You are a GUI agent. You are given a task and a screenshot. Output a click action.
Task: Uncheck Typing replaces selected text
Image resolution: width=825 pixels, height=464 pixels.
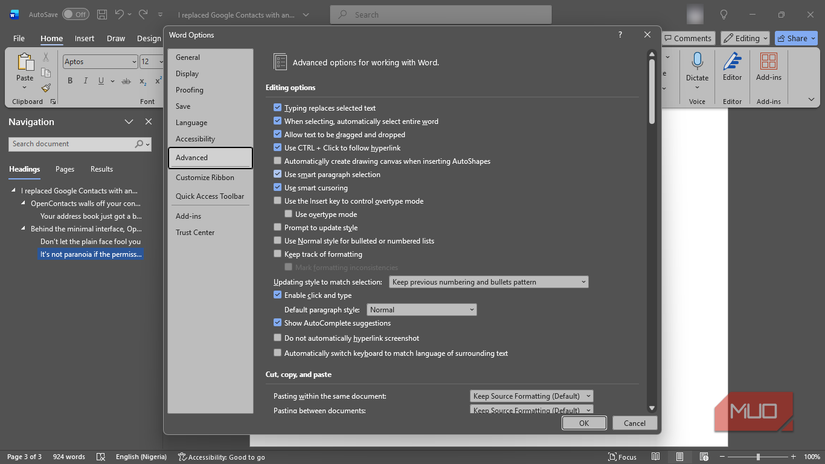tap(277, 107)
